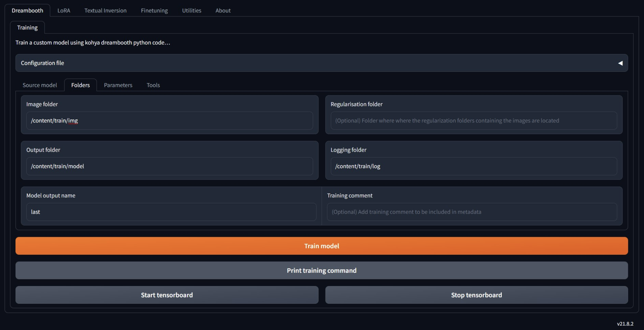Screen dimensions: 644x330
Task: Stop tensorboard
Action: (x=476, y=295)
